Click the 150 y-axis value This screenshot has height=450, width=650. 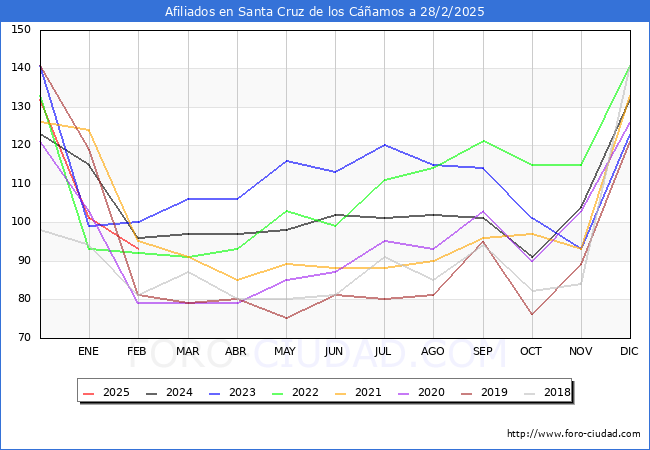[x=21, y=29]
